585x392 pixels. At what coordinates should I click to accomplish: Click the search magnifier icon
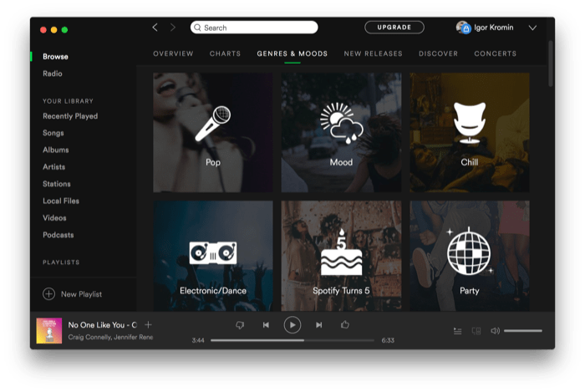(198, 28)
